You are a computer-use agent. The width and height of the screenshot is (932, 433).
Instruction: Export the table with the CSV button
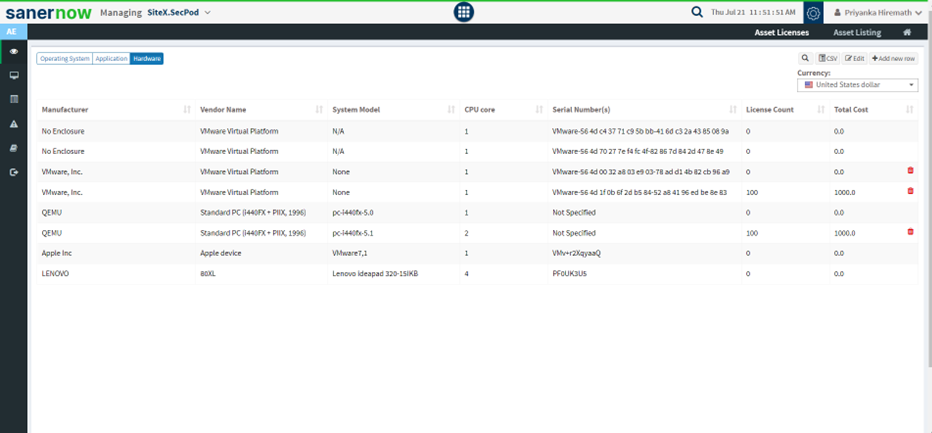pyautogui.click(x=827, y=58)
